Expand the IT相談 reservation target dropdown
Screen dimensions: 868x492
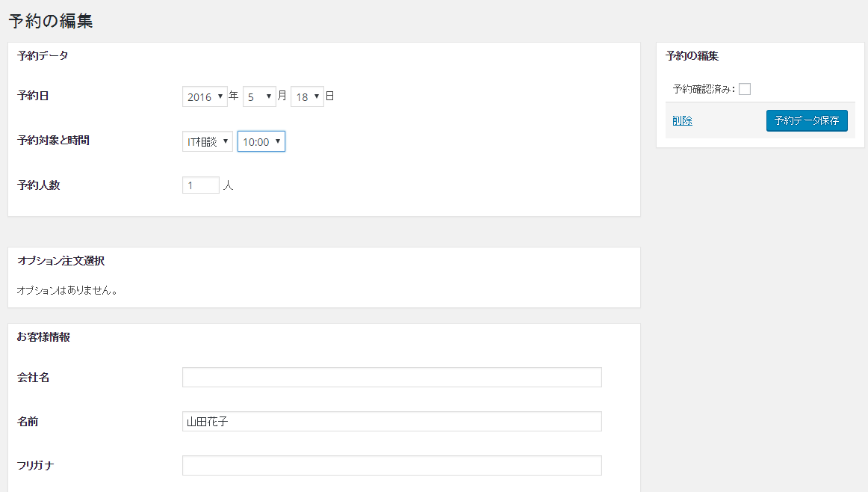(x=208, y=141)
